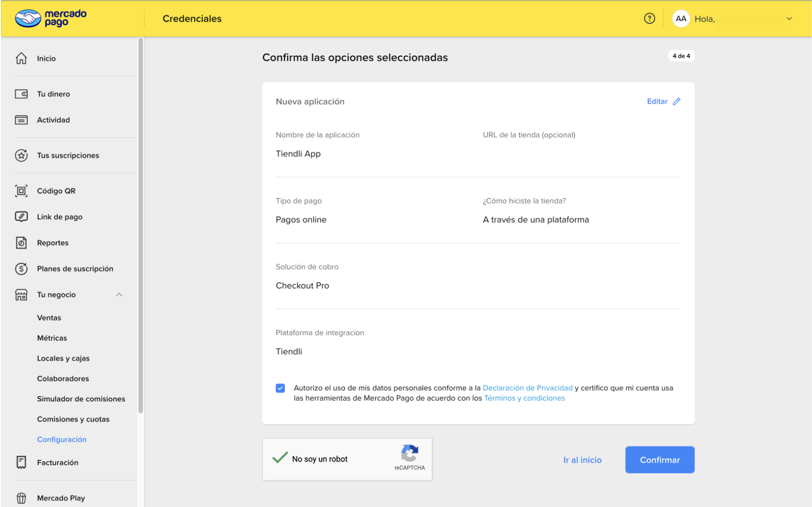812x507 pixels.
Task: Open Planes de suscripción menu item
Action: pyautogui.click(x=75, y=268)
